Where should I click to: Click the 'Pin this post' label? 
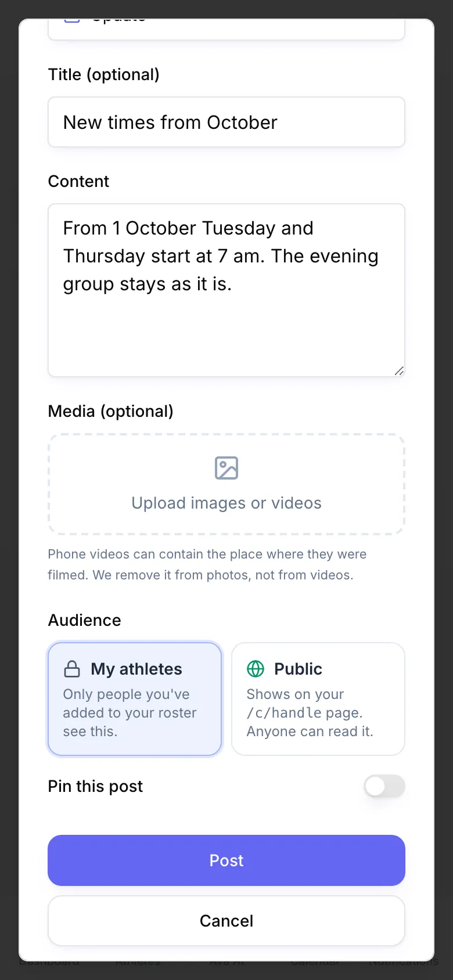[x=95, y=786]
